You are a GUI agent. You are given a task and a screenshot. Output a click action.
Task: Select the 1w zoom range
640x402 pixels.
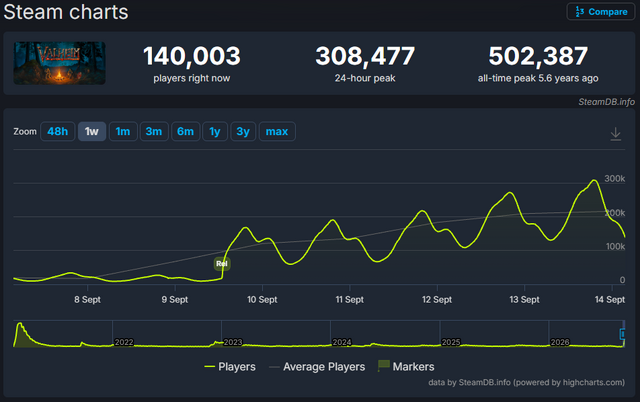92,131
